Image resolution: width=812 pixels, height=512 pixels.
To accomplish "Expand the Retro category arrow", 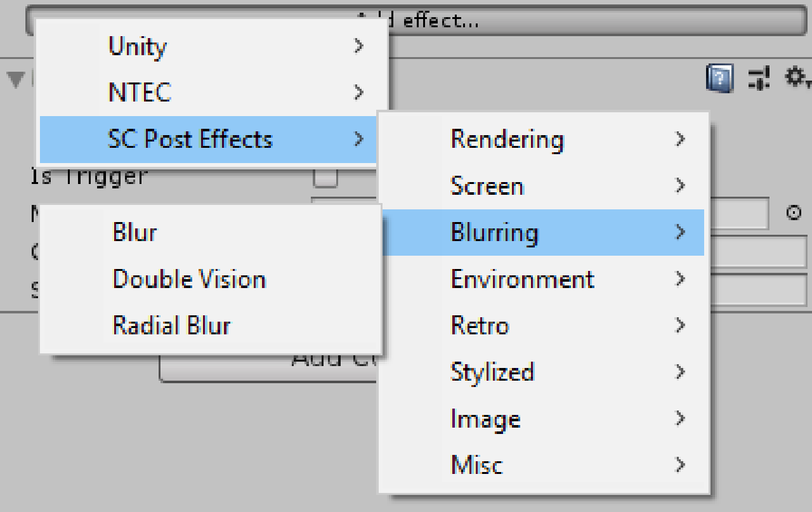I will tap(680, 325).
